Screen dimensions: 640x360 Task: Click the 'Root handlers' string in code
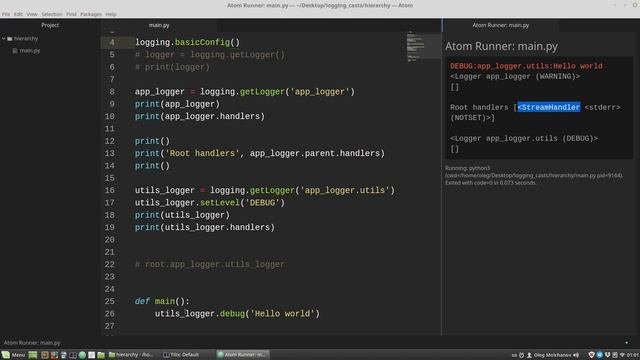(x=202, y=153)
